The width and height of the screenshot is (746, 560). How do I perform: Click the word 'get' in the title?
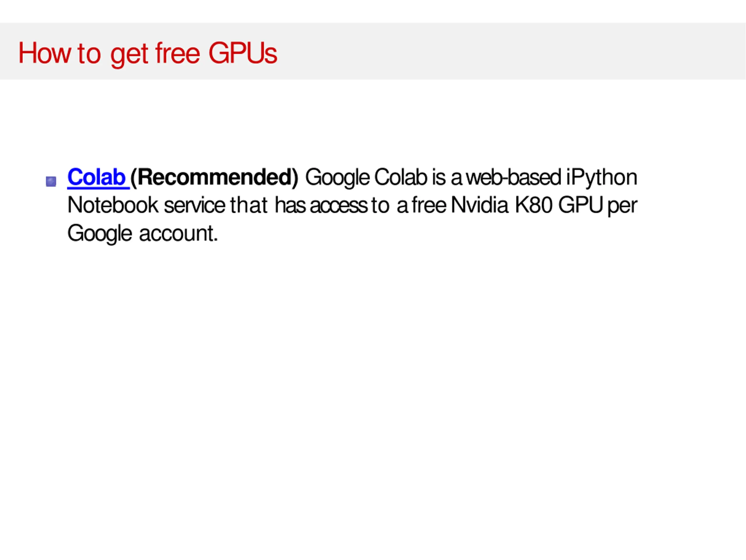point(129,54)
